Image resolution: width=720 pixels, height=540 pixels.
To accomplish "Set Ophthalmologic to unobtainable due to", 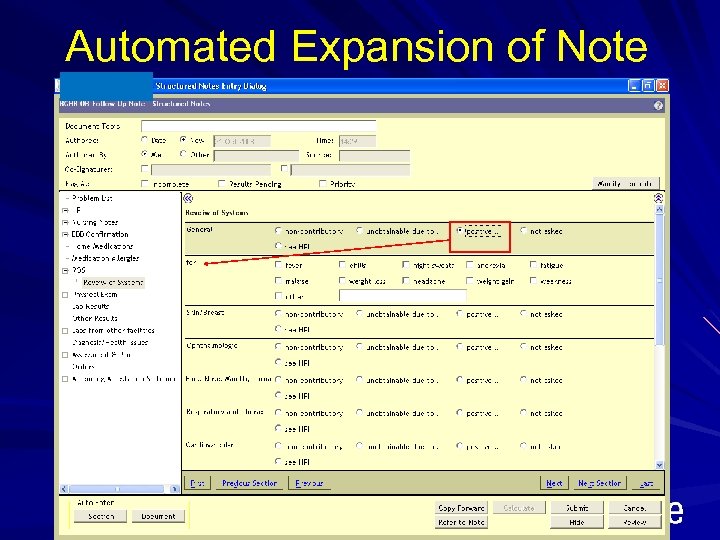I will (360, 347).
